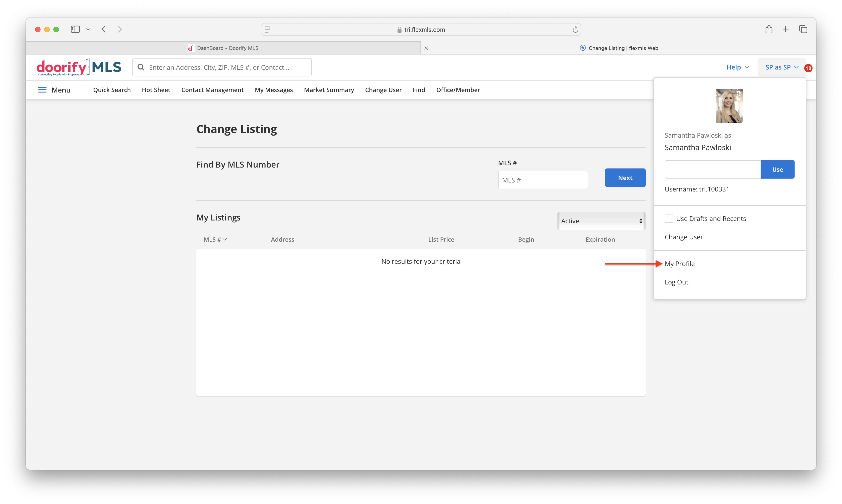Click the red notification badge 18
This screenshot has width=842, height=504.
point(808,68)
